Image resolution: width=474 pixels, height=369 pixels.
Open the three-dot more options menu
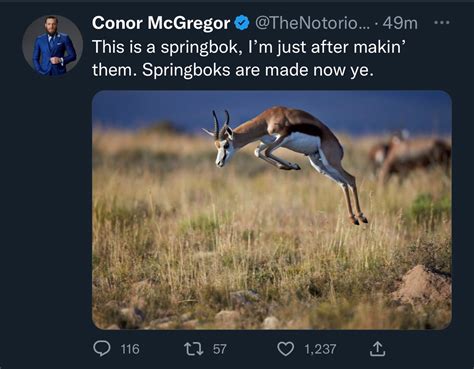[442, 23]
